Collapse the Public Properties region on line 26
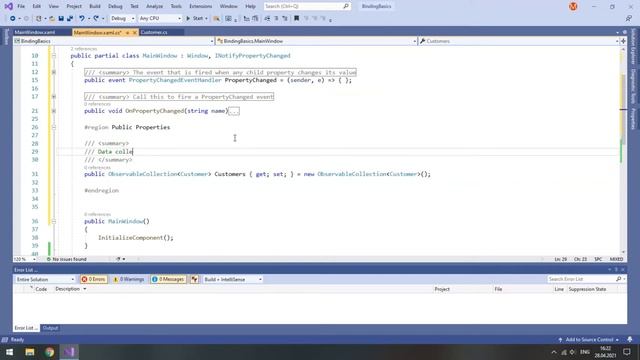The image size is (640, 360). pyautogui.click(x=53, y=127)
